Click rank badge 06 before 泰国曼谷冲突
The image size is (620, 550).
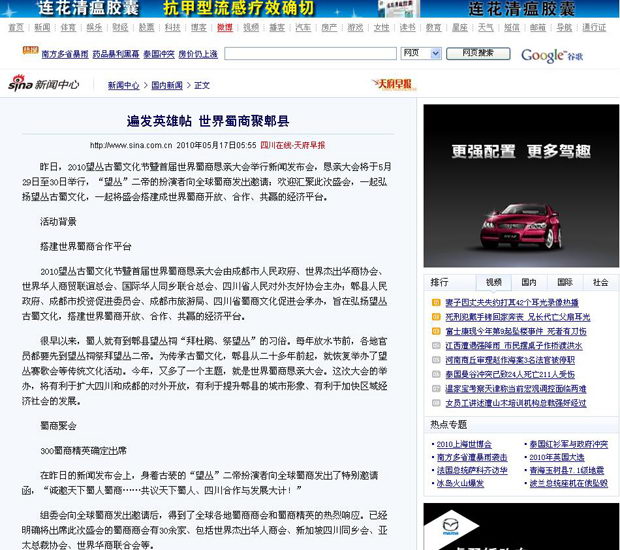pos(436,374)
